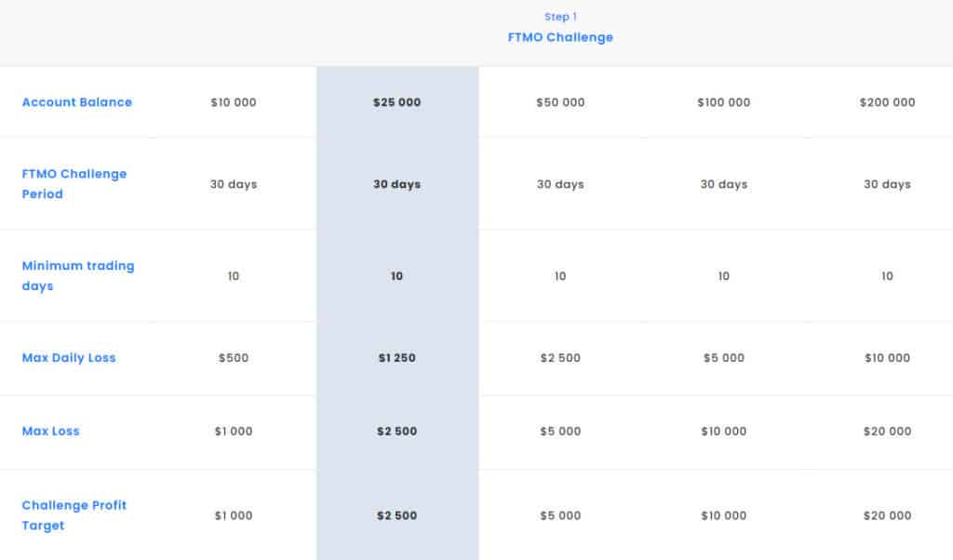Image resolution: width=953 pixels, height=560 pixels.
Task: Pick the $50 000 account balance
Action: [560, 102]
